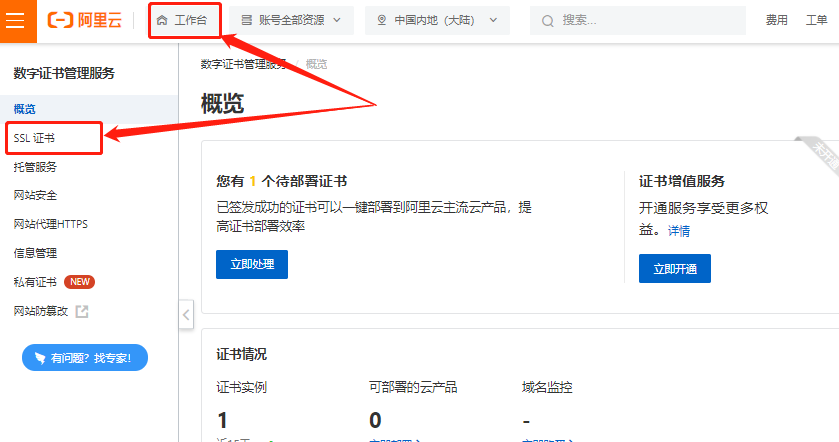Click the Alibaba Cloud 阿里云 logo
The height and width of the screenshot is (442, 839).
(x=85, y=20)
